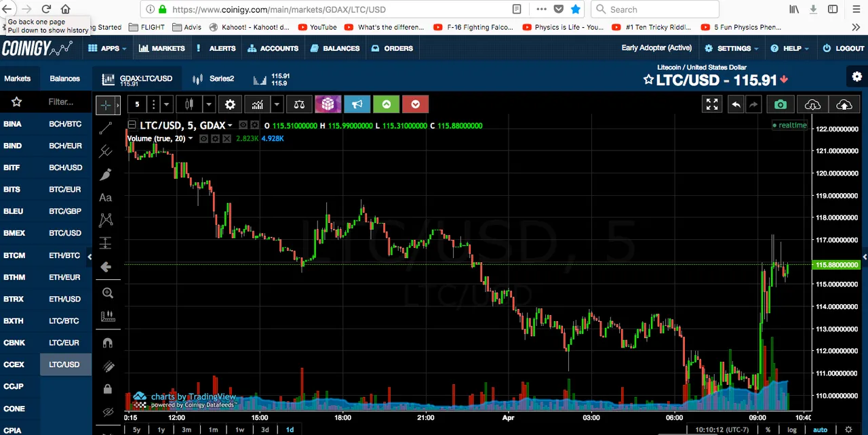This screenshot has height=435, width=868.
Task: Click the favorites star in sidebar
Action: point(17,102)
